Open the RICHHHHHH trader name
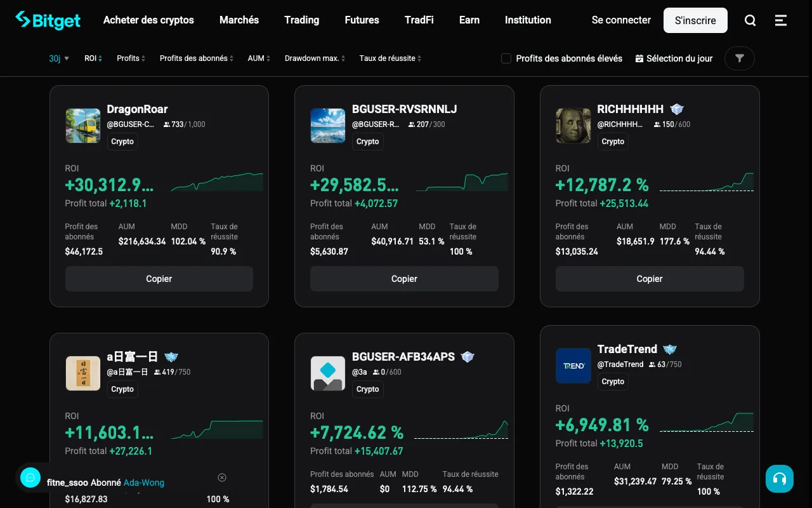The width and height of the screenshot is (812, 508). (631, 109)
